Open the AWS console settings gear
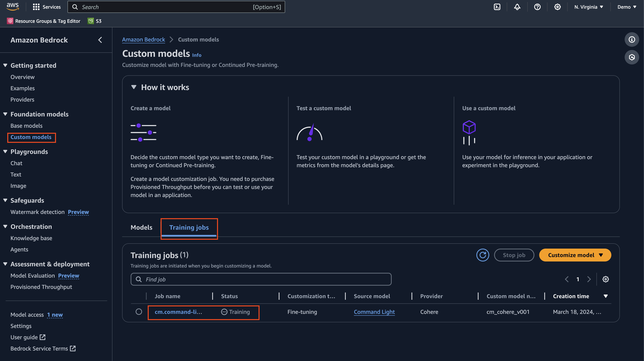 557,7
